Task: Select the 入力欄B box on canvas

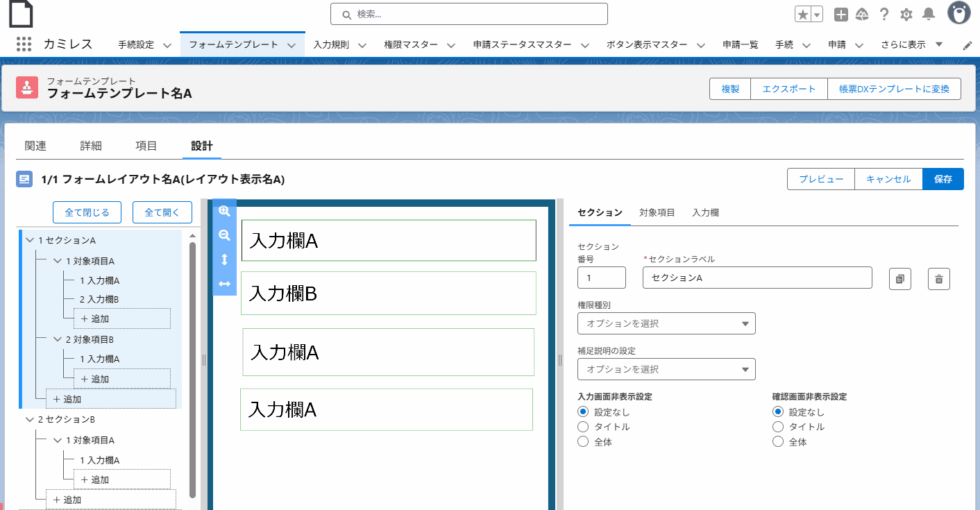Action: click(389, 294)
